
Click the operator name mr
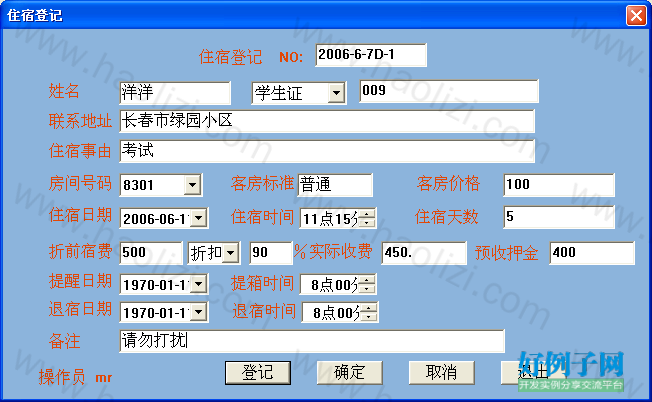(x=104, y=377)
